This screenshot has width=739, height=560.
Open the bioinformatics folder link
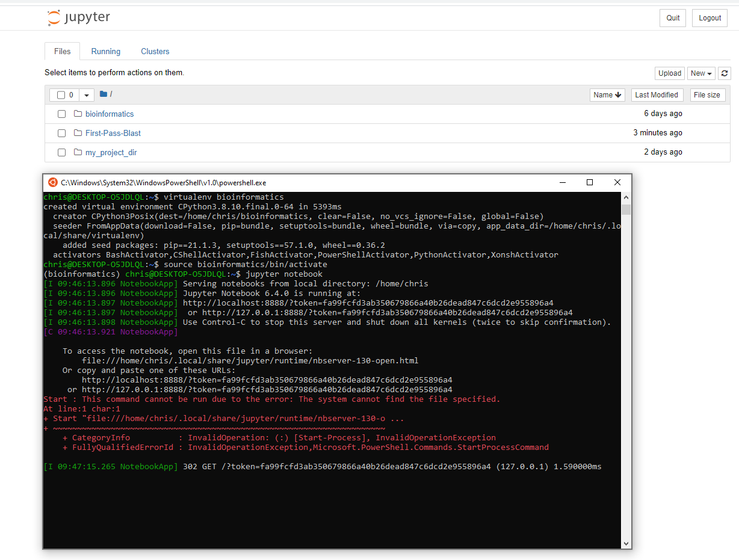click(110, 114)
